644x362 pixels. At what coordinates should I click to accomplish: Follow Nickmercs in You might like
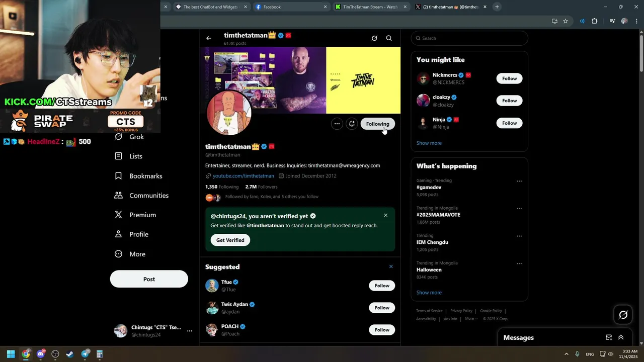click(509, 78)
